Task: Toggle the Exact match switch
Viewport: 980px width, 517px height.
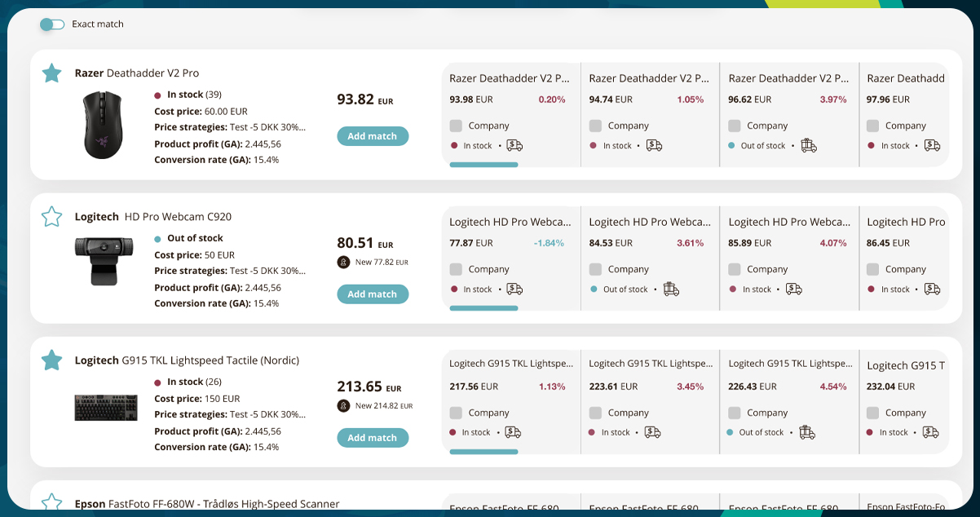Action: (x=52, y=24)
